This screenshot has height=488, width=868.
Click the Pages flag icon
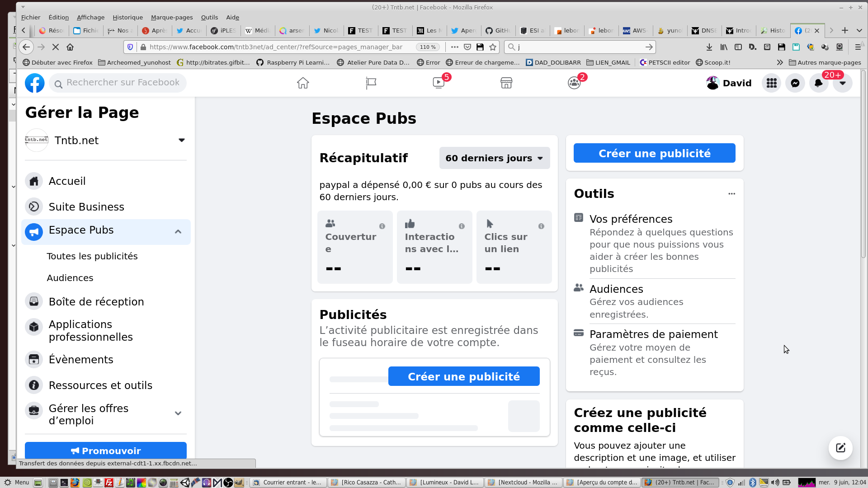371,83
